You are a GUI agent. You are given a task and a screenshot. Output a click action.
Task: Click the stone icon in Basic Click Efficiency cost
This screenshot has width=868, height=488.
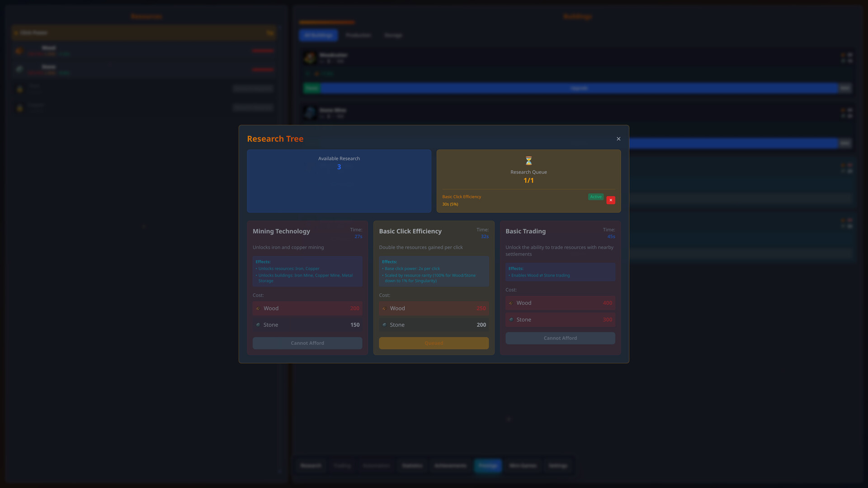(385, 324)
